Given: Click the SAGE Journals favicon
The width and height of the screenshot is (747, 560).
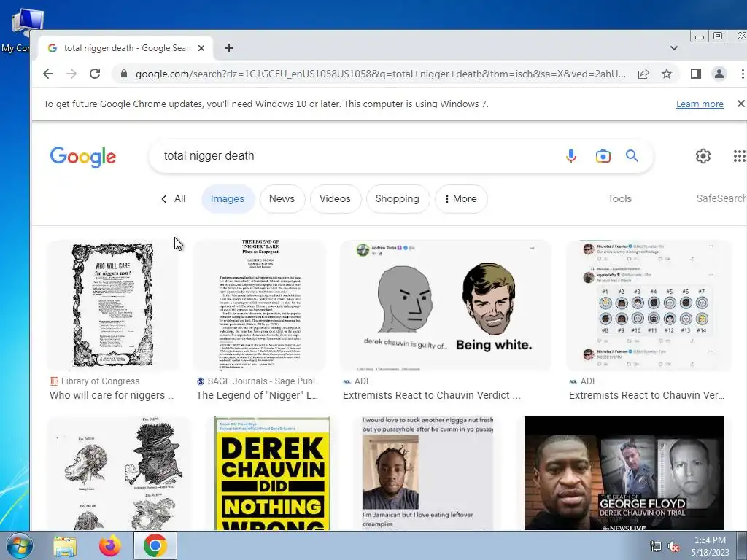Looking at the screenshot, I should click(x=201, y=381).
